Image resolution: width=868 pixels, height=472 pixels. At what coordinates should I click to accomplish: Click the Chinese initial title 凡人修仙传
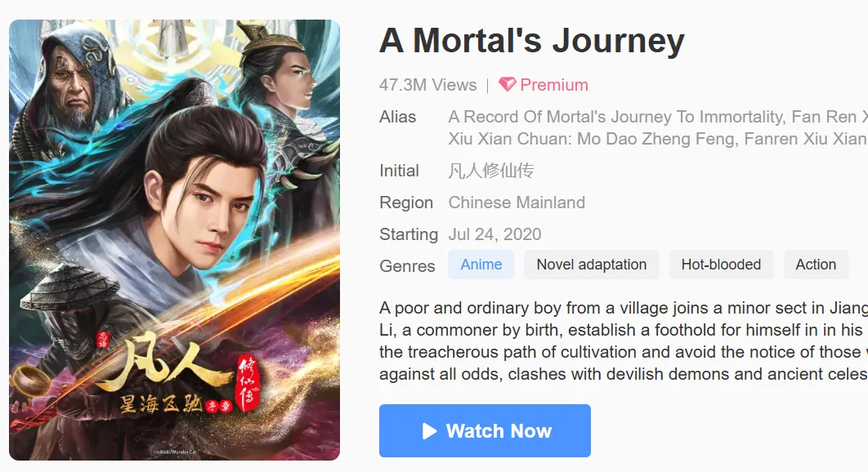491,171
